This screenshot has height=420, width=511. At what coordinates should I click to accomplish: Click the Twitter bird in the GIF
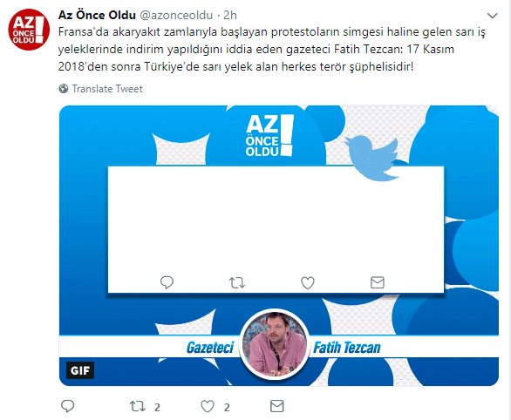tap(375, 158)
